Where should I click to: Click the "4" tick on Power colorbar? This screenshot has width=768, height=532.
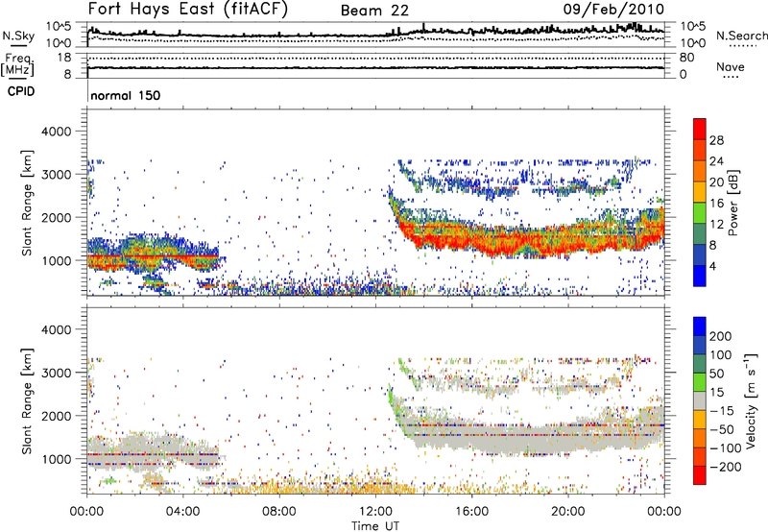click(713, 267)
